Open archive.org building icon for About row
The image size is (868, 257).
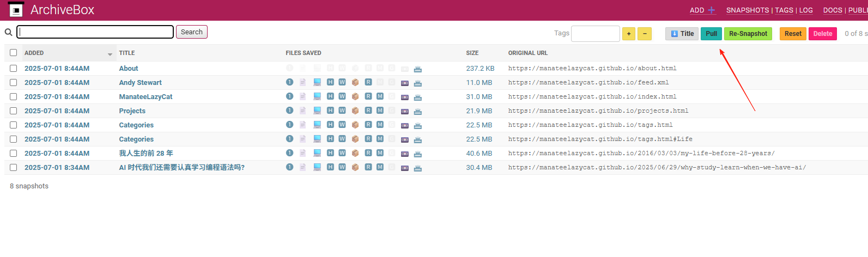[418, 69]
